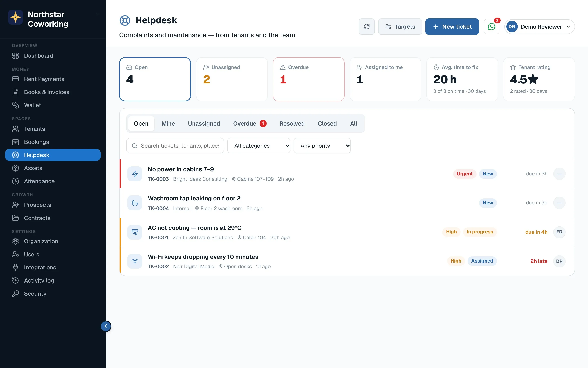Open WhatsApp messages icon with badge

[492, 27]
